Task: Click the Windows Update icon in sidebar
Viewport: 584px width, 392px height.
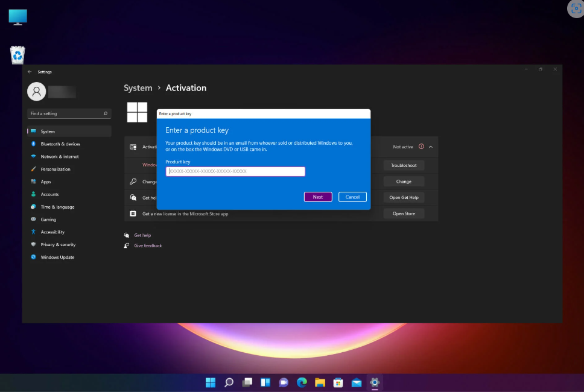Action: click(33, 257)
